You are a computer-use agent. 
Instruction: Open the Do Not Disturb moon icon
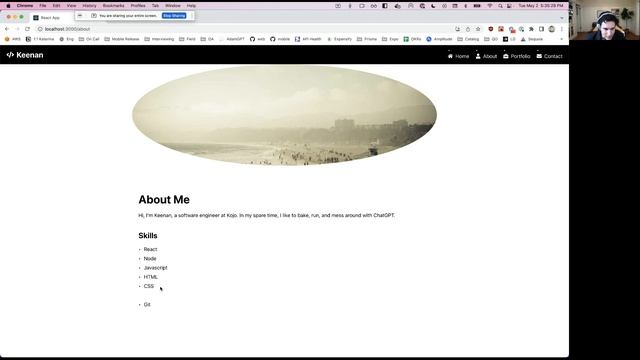(x=433, y=6)
